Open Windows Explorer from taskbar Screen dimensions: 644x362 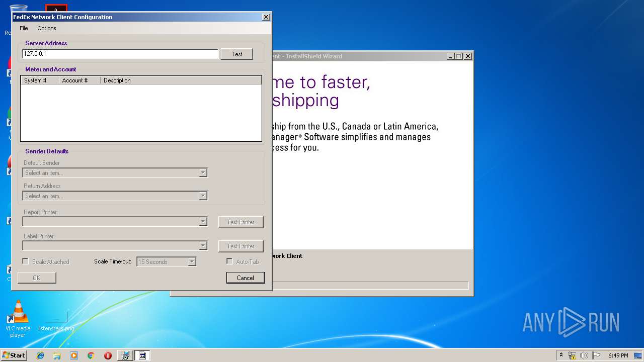57,355
